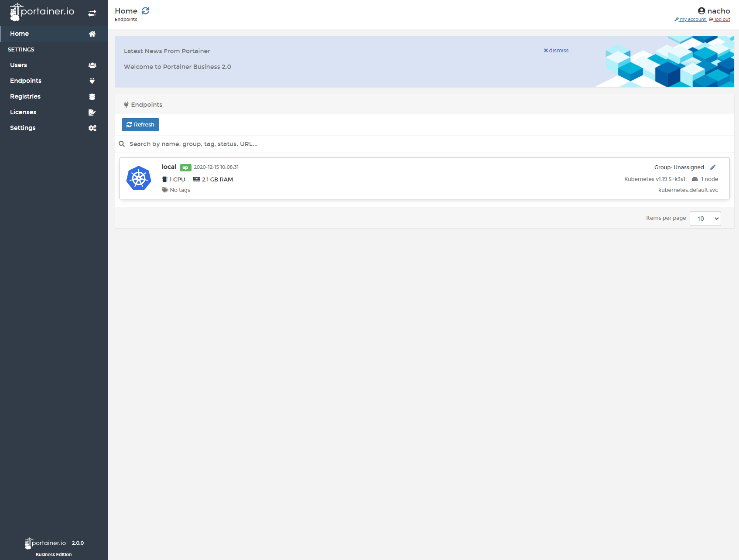Click the 'Kubernetes v1.19.5+k3s1' version text

pyautogui.click(x=654, y=179)
